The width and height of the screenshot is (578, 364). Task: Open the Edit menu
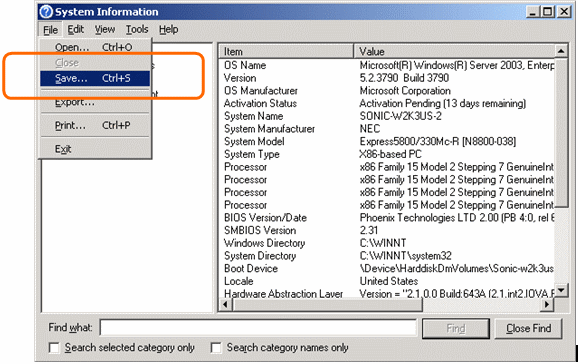pyautogui.click(x=76, y=30)
